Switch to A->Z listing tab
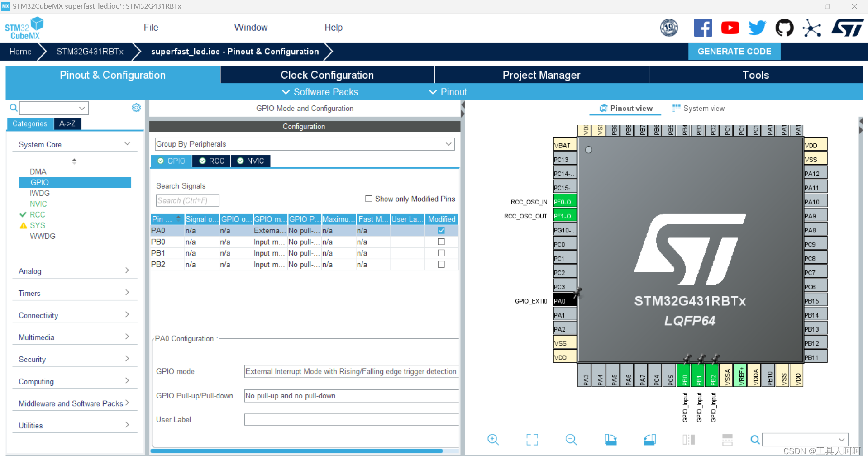 point(67,123)
